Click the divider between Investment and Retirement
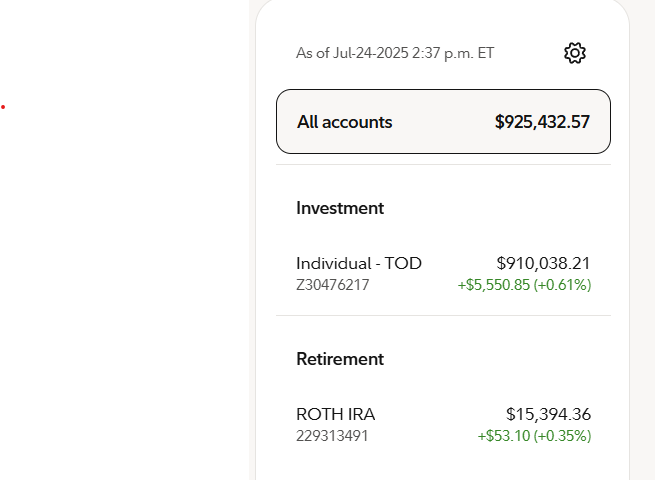655x480 pixels. pos(443,315)
